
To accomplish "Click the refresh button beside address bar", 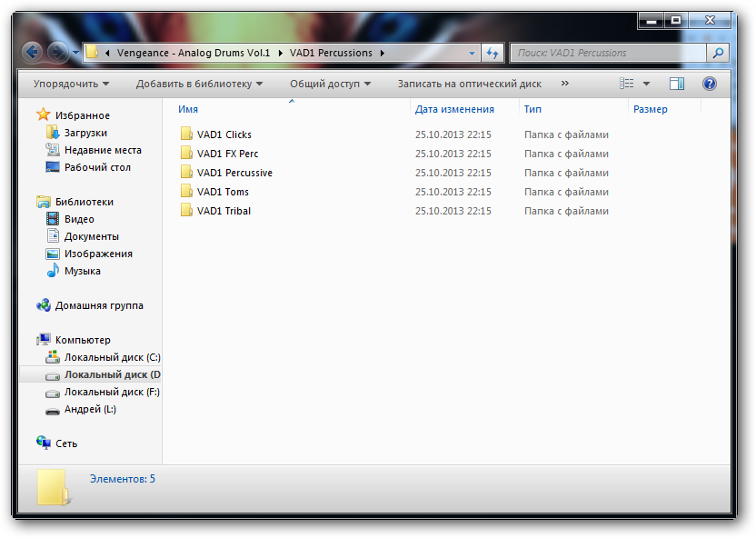I will click(492, 53).
